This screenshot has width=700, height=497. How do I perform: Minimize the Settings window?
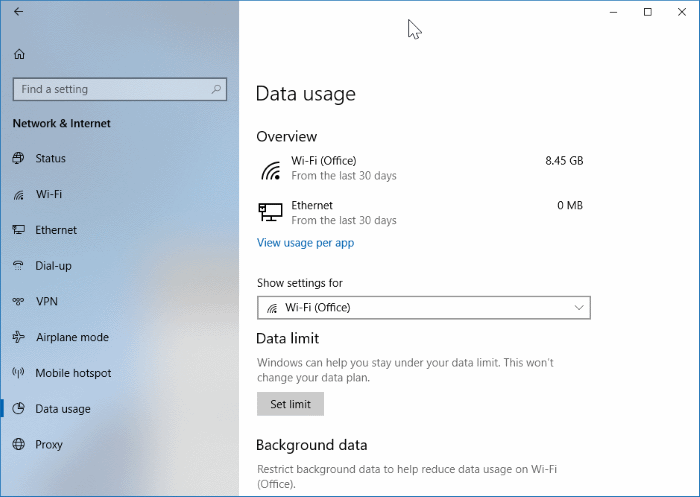[613, 12]
